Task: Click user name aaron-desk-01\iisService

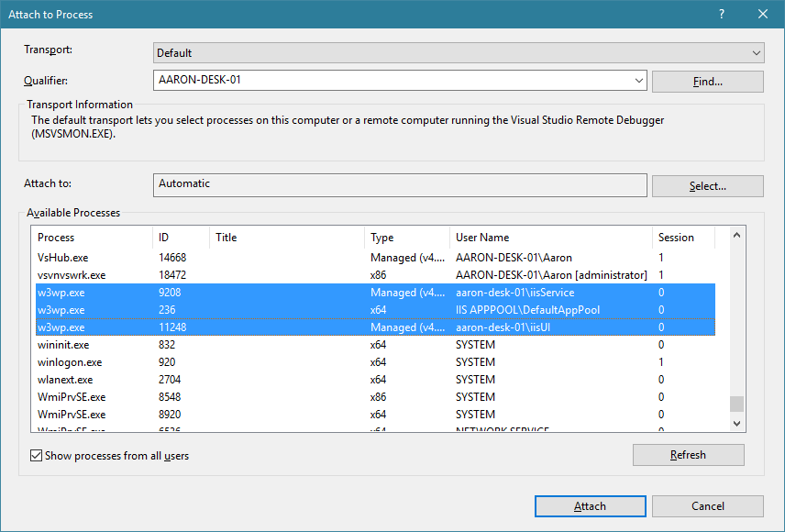Action: coord(514,293)
